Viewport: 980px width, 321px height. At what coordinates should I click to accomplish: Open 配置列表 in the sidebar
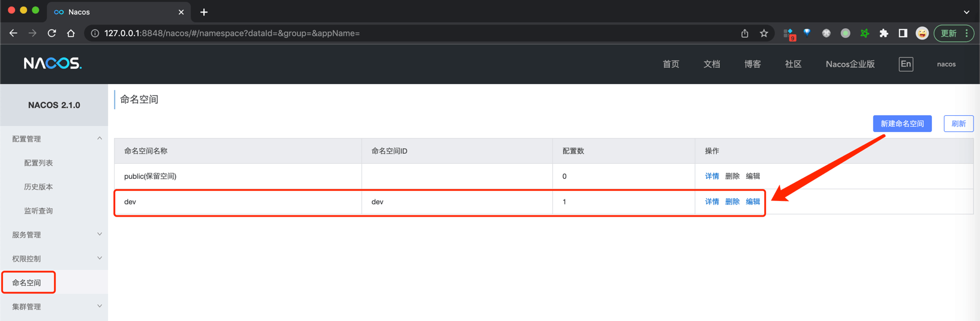click(38, 163)
